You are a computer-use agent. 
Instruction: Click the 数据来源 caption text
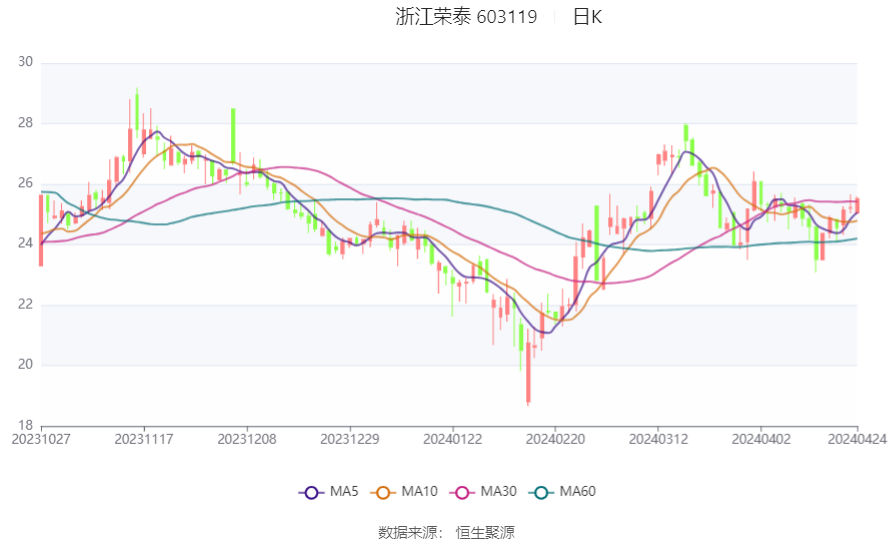coord(410,532)
